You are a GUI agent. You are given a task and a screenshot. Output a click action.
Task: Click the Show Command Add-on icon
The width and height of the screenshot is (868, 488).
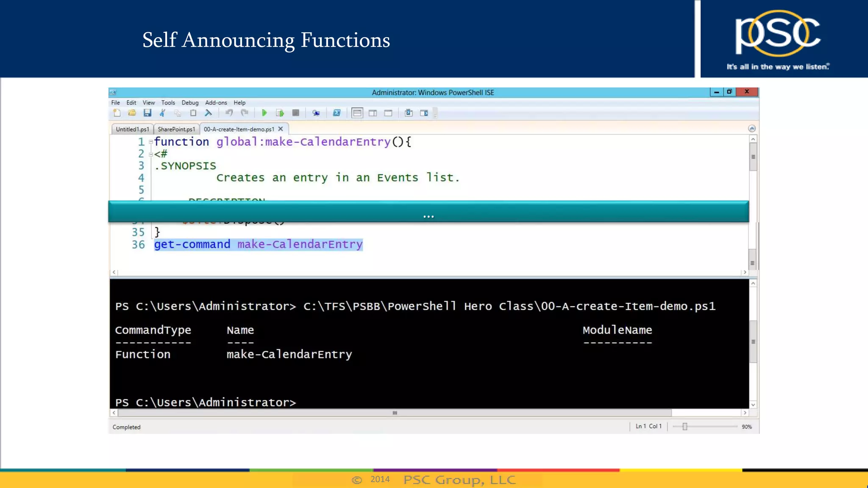point(424,113)
